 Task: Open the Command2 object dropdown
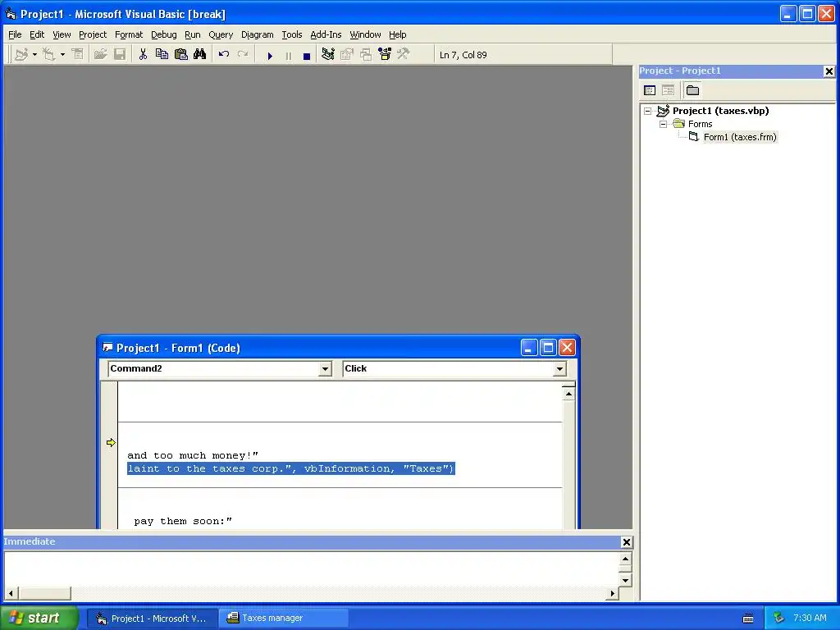pos(325,368)
